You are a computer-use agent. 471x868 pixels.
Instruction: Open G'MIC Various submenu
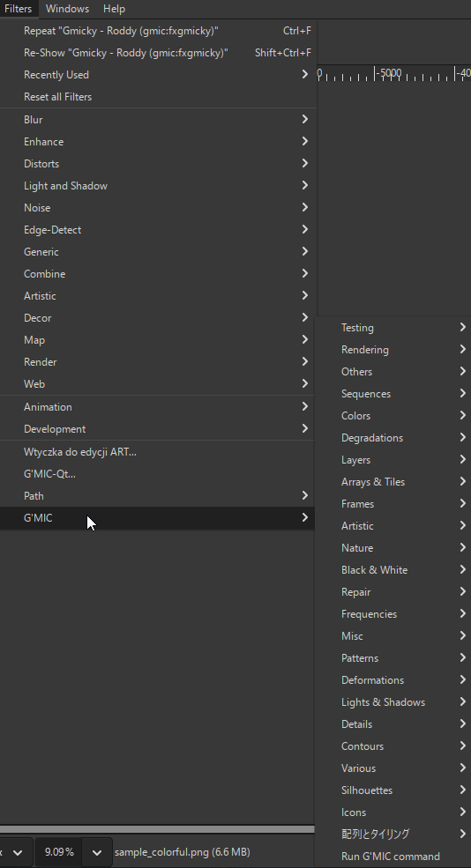392,768
